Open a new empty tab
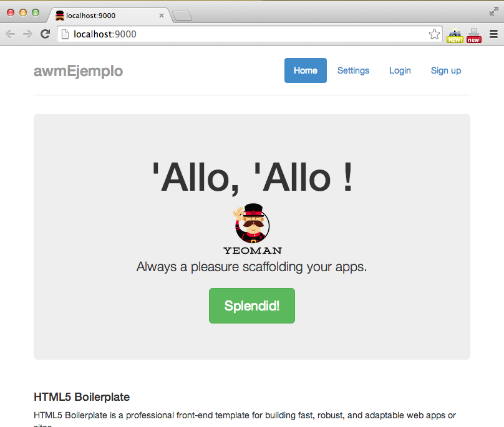 coord(182,16)
